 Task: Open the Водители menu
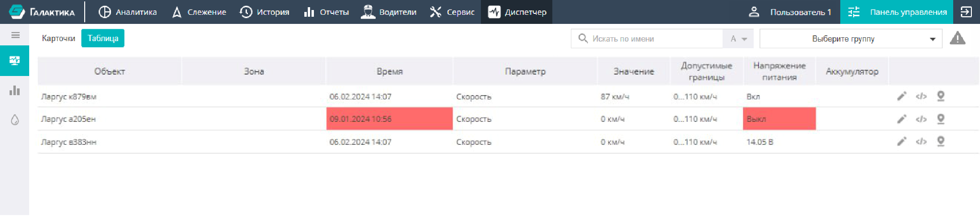click(389, 12)
